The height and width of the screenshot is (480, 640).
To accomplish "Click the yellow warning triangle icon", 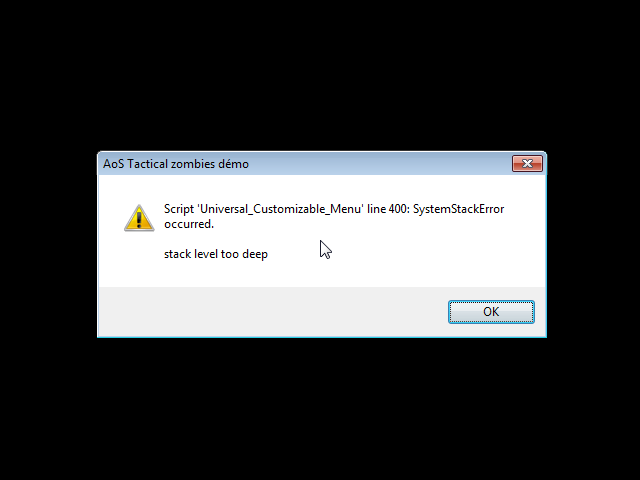I will [139, 218].
